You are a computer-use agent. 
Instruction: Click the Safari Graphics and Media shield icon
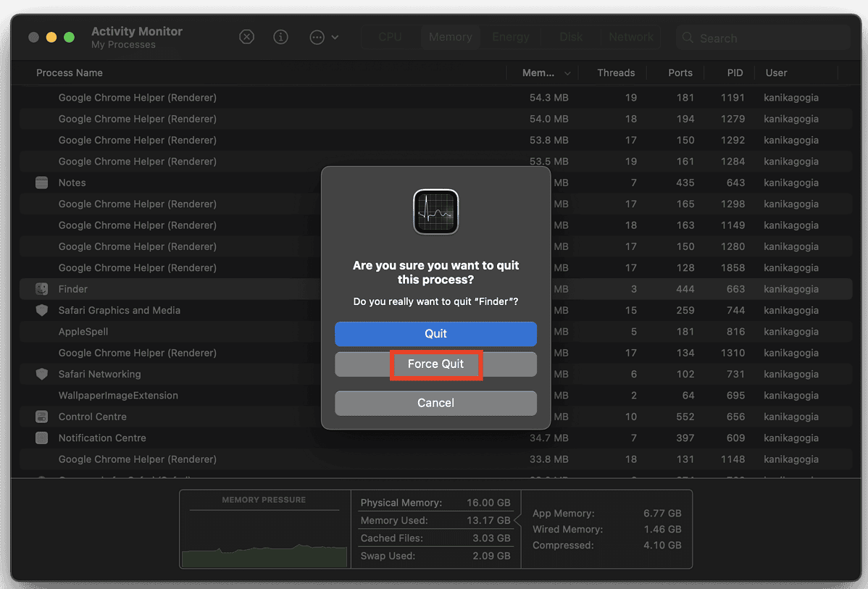point(41,310)
